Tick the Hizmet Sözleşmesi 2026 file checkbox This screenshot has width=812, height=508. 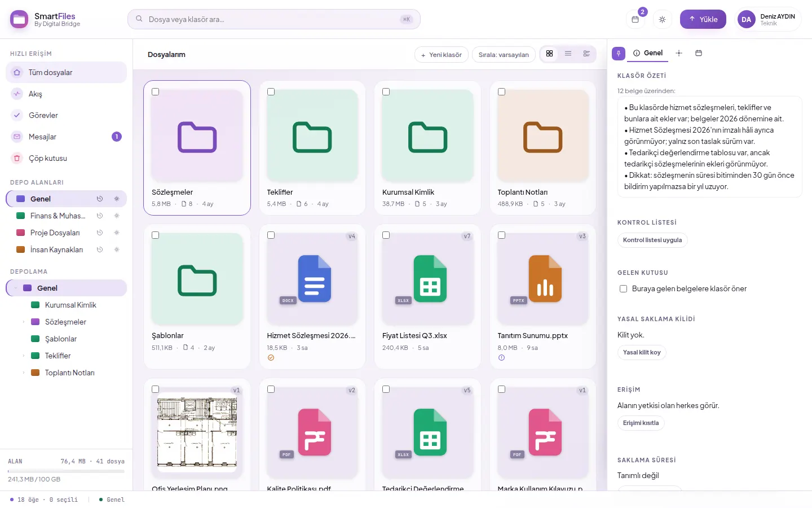tap(271, 235)
